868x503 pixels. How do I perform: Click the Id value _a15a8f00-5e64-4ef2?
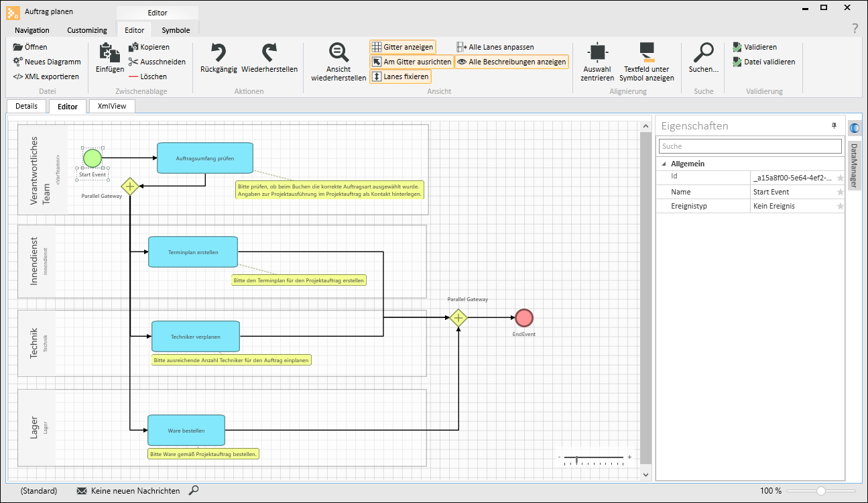coord(792,178)
